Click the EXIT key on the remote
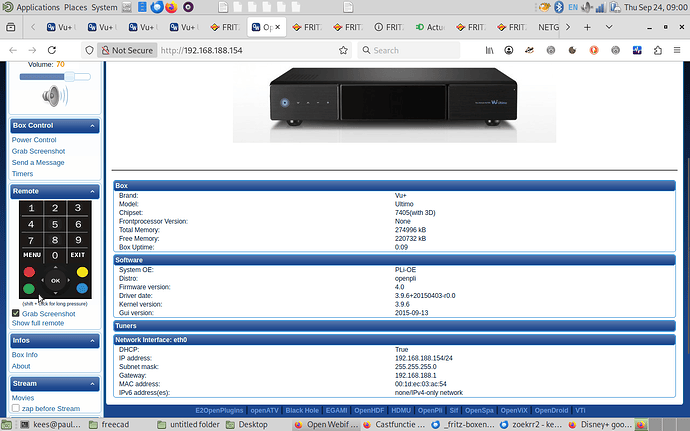 78,255
